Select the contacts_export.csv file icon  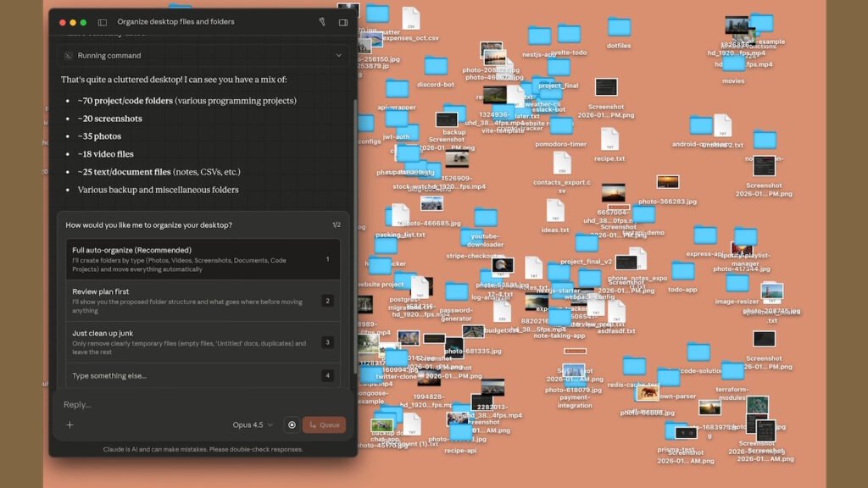click(562, 163)
